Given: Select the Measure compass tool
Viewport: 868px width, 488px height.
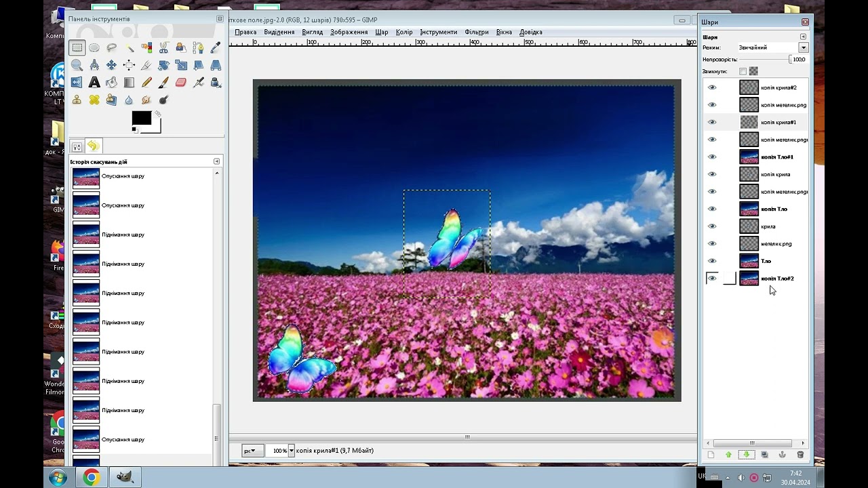Looking at the screenshot, I should point(94,65).
